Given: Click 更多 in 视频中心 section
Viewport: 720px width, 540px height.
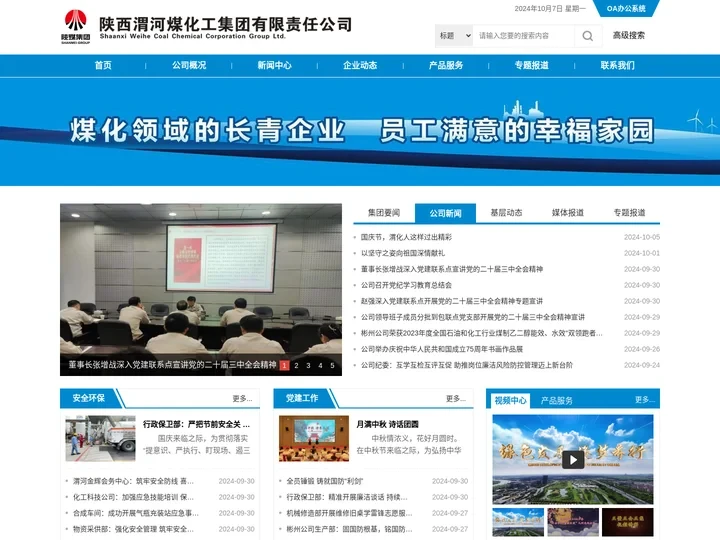Looking at the screenshot, I should [x=645, y=399].
